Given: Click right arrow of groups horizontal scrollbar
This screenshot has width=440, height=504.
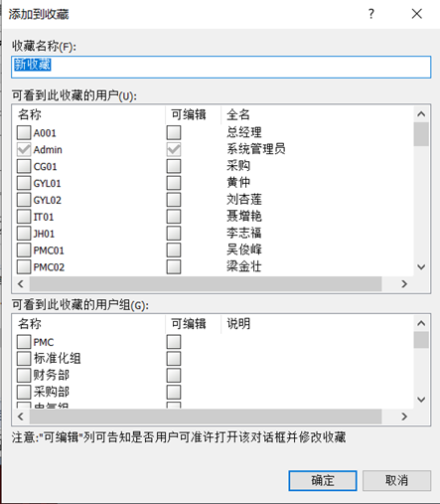Looking at the screenshot, I should 404,417.
